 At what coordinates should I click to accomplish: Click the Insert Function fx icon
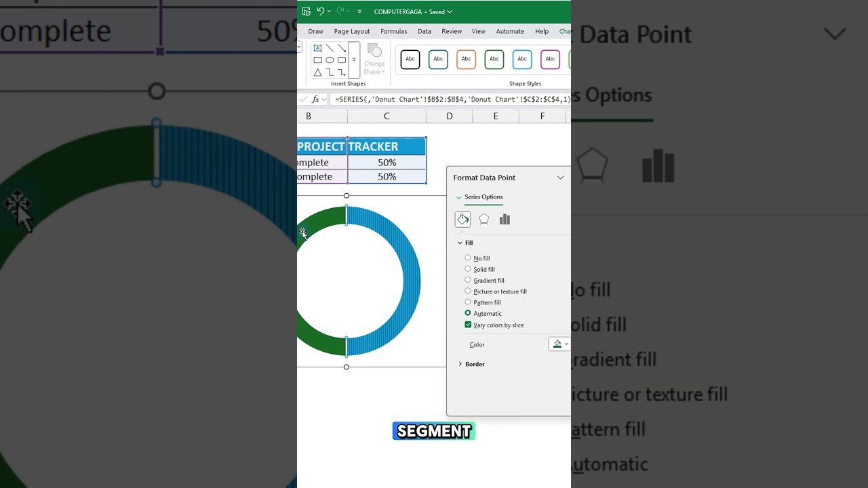[x=315, y=99]
